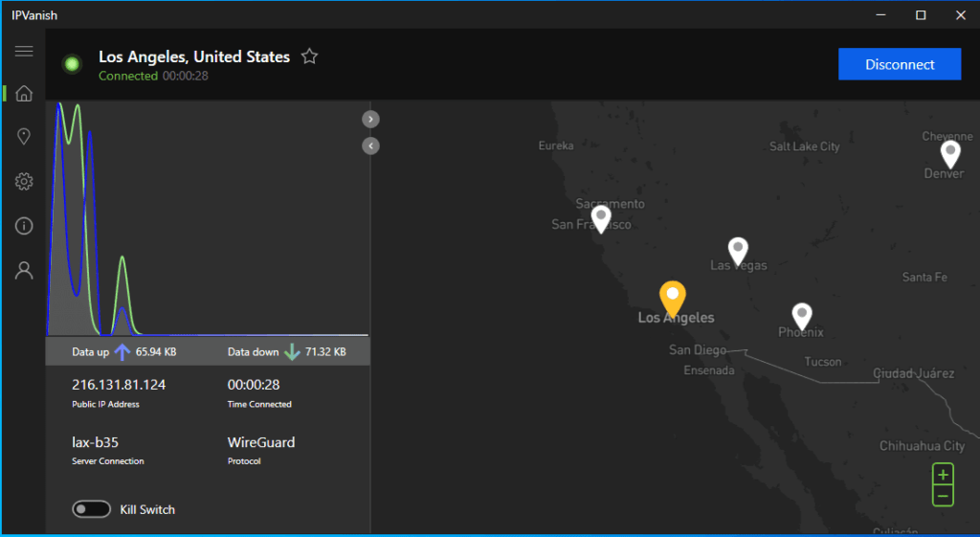Click Salt Lake City map label
Screen dimensions: 980x537
pos(804,146)
